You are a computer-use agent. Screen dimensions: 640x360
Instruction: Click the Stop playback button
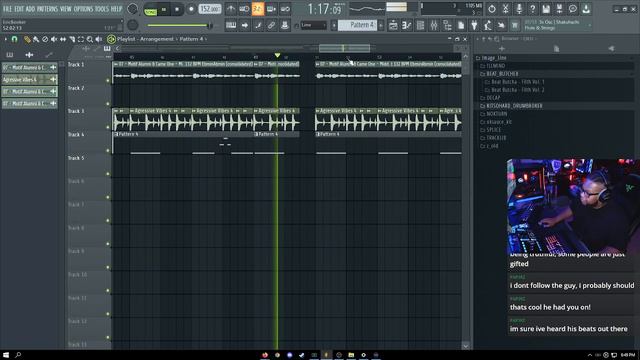pos(177,9)
